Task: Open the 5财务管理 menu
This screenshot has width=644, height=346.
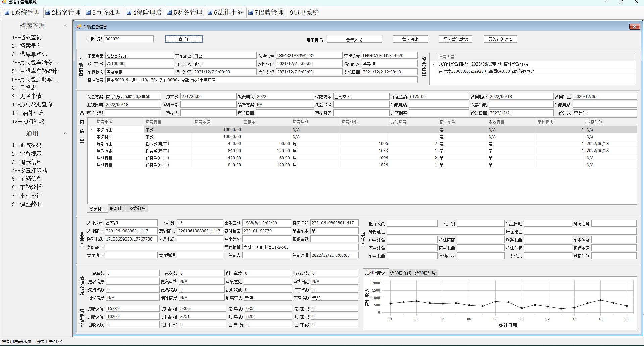Action: click(188, 13)
